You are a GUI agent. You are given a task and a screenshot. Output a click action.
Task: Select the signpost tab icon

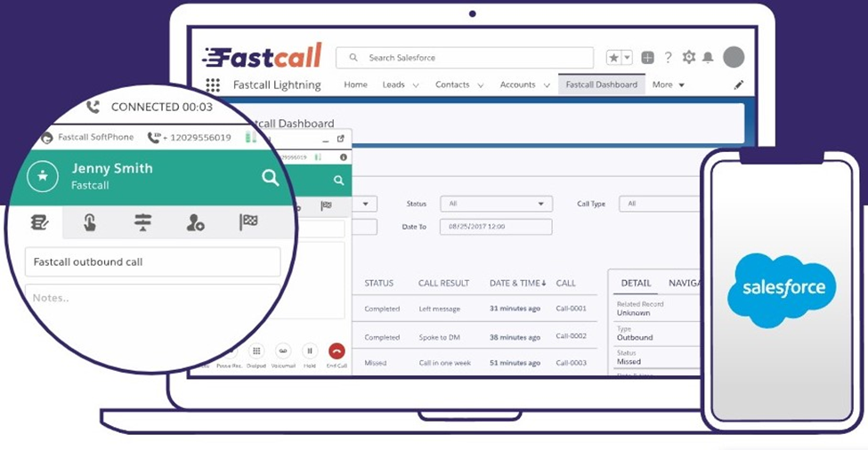(142, 222)
